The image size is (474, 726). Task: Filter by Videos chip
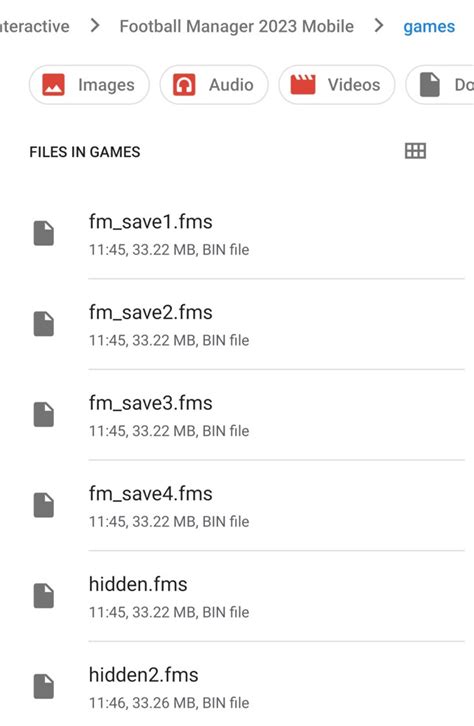pos(337,85)
